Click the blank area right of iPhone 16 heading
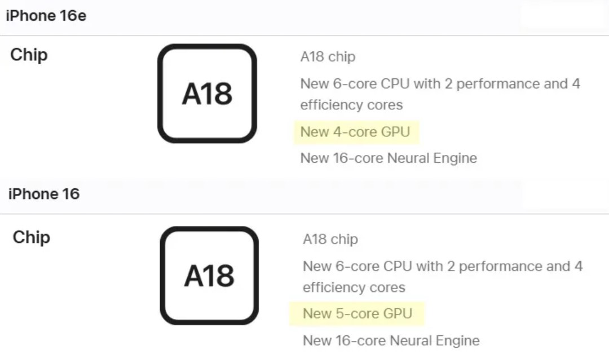Image resolution: width=609 pixels, height=364 pixels. click(564, 194)
